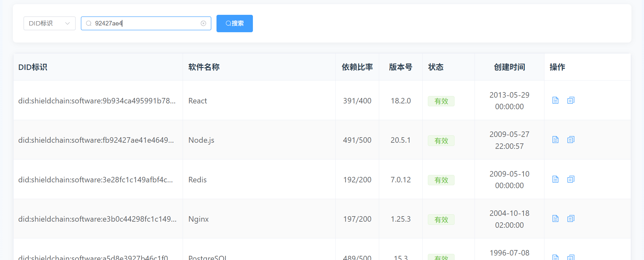The image size is (644, 260).
Task: Click creation time 2013-05-29 00:00:00
Action: (x=509, y=101)
